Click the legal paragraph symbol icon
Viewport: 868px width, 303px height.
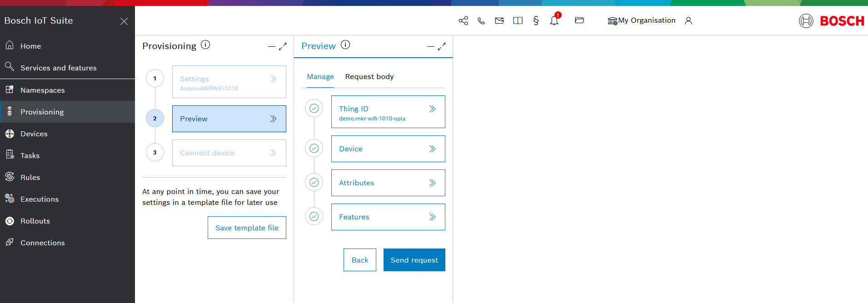pyautogui.click(x=536, y=20)
